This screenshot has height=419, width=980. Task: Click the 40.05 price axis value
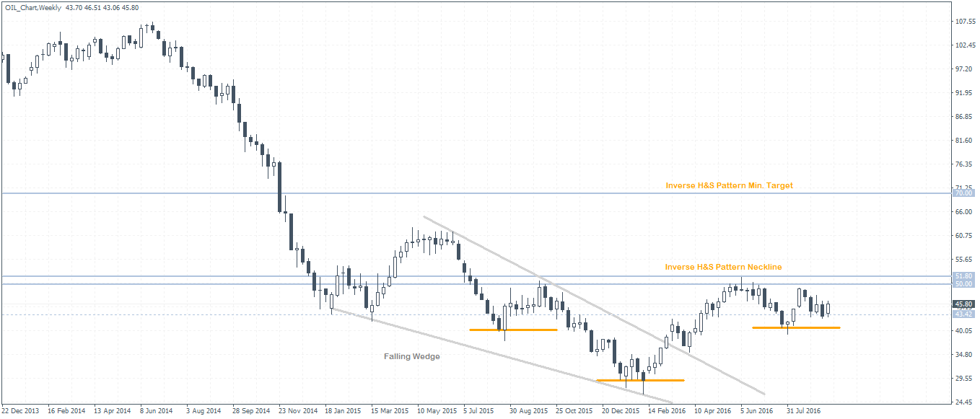coord(964,331)
